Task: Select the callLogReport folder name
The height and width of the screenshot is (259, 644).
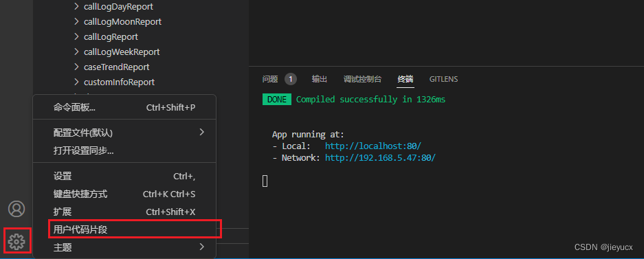Action: 111,36
